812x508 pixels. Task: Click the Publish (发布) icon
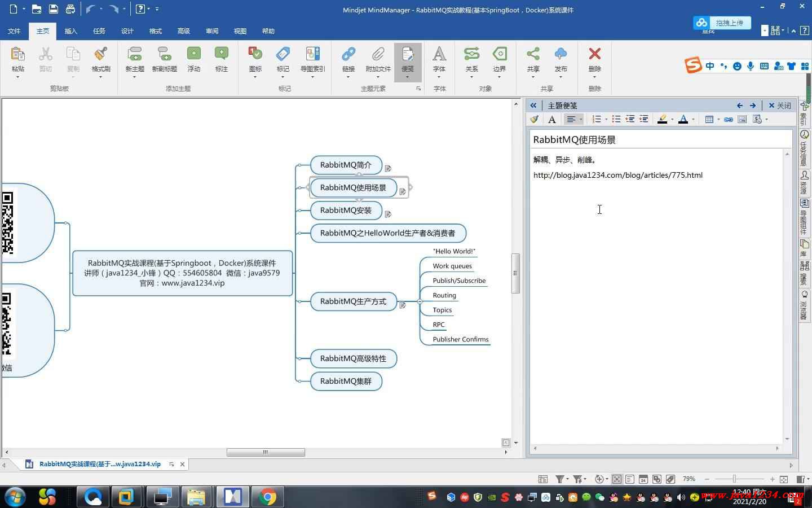(561, 54)
